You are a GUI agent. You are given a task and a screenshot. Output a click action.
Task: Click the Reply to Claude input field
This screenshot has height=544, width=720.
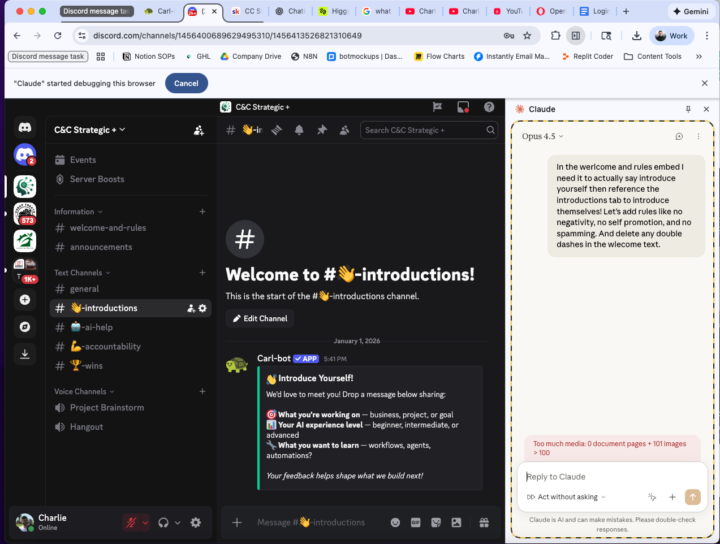click(610, 476)
